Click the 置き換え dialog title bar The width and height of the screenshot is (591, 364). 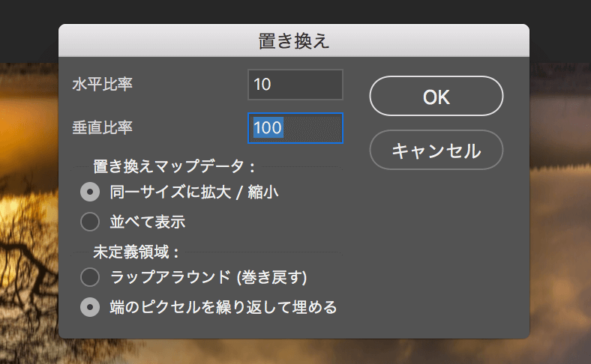[x=293, y=40]
